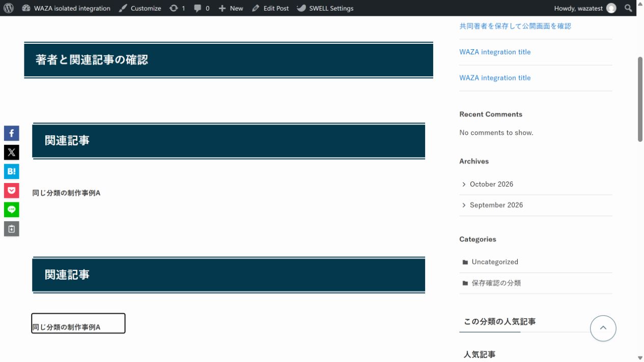Click the Archives heading

pyautogui.click(x=474, y=161)
